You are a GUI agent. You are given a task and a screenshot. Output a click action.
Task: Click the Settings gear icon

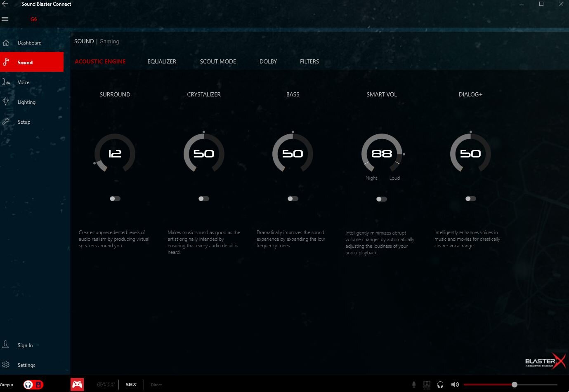coord(6,365)
